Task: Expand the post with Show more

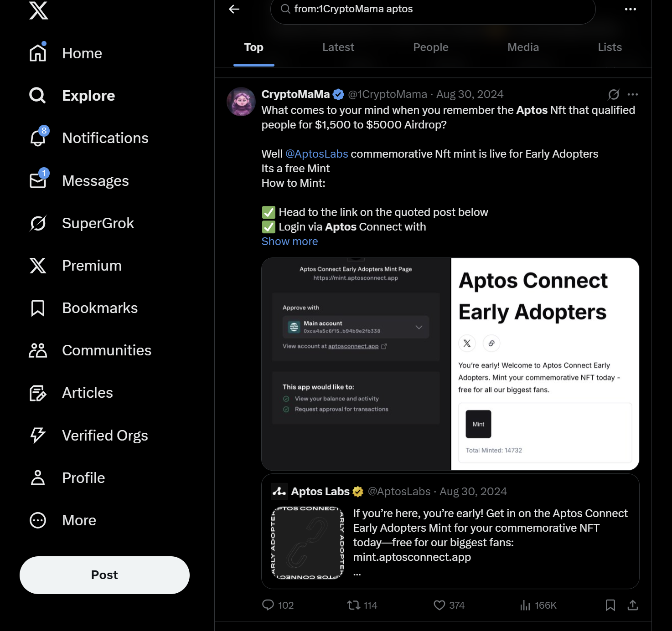Action: [x=289, y=241]
